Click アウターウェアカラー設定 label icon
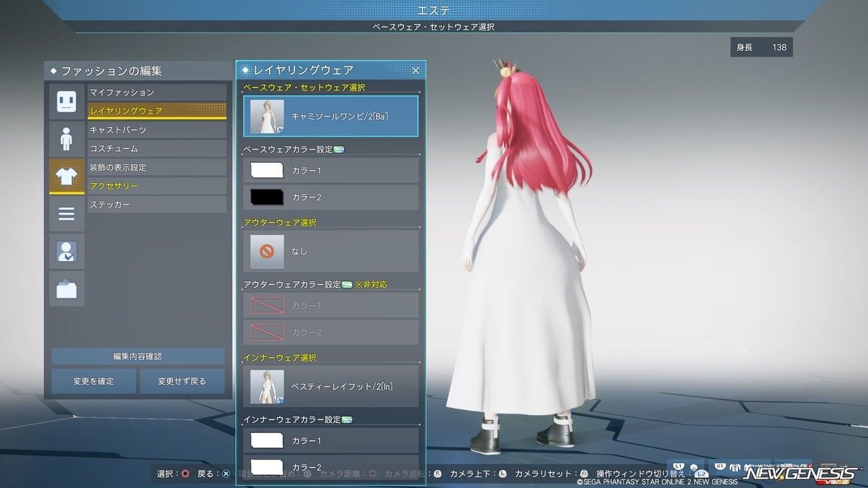Screen dimensions: 868x488 point(346,285)
